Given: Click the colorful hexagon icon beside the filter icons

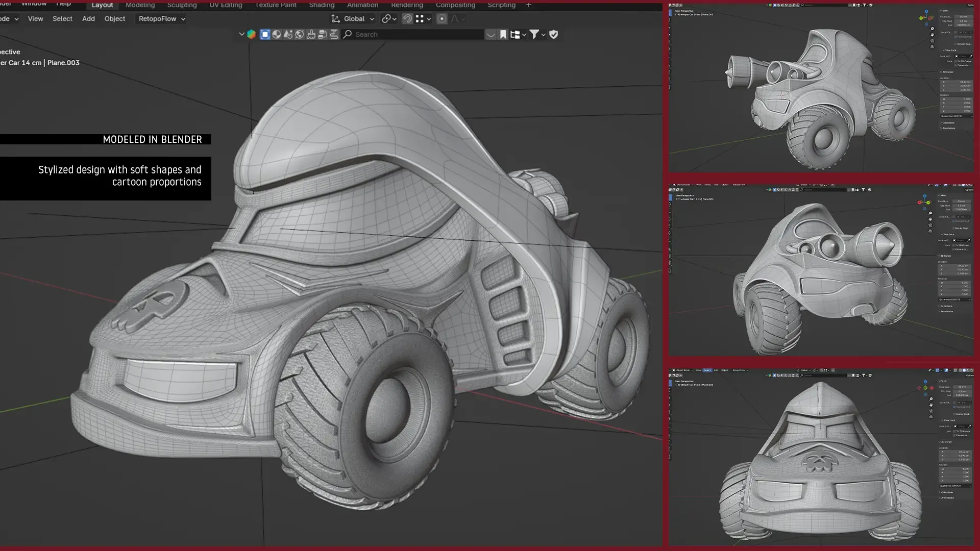Looking at the screenshot, I should 251,34.
